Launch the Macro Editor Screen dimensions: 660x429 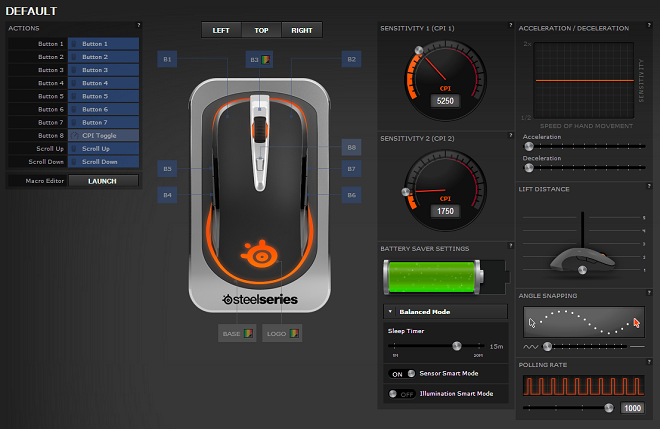coord(104,181)
